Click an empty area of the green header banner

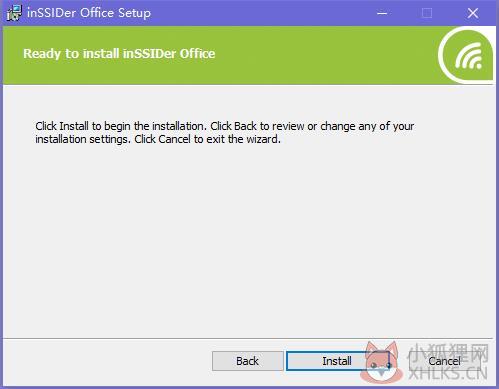coord(317,55)
